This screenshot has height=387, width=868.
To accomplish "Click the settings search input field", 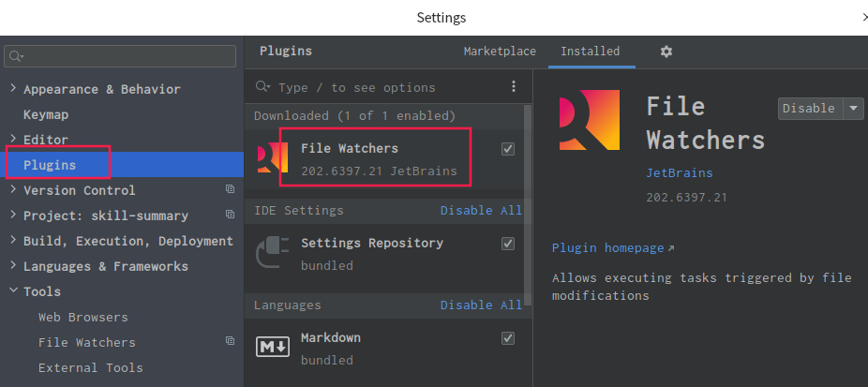I will tap(120, 56).
